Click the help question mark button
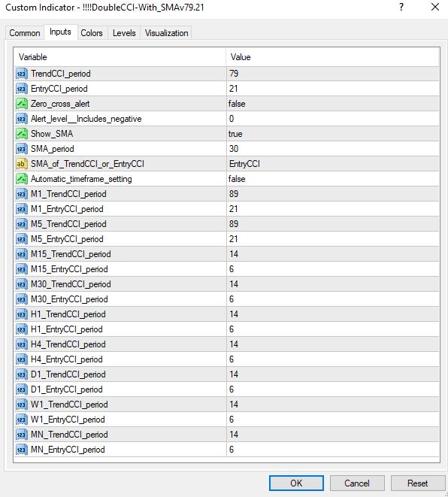 401,8
